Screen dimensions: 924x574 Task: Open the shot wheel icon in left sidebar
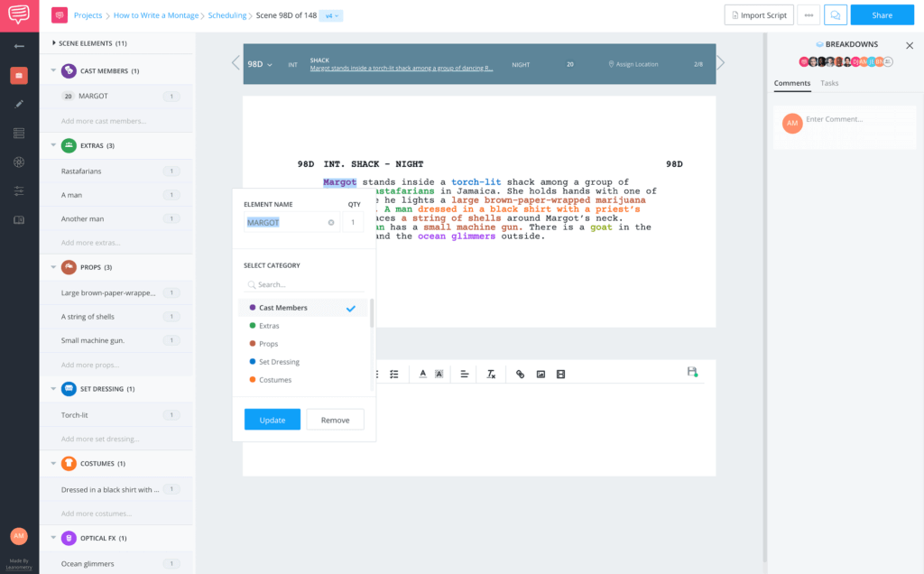tap(19, 162)
